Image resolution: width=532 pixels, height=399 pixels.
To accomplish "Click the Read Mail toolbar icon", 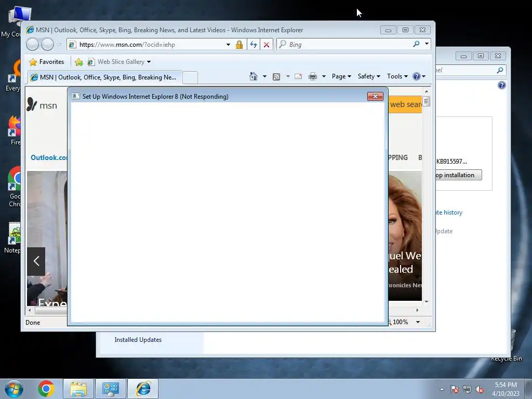I will tap(298, 76).
